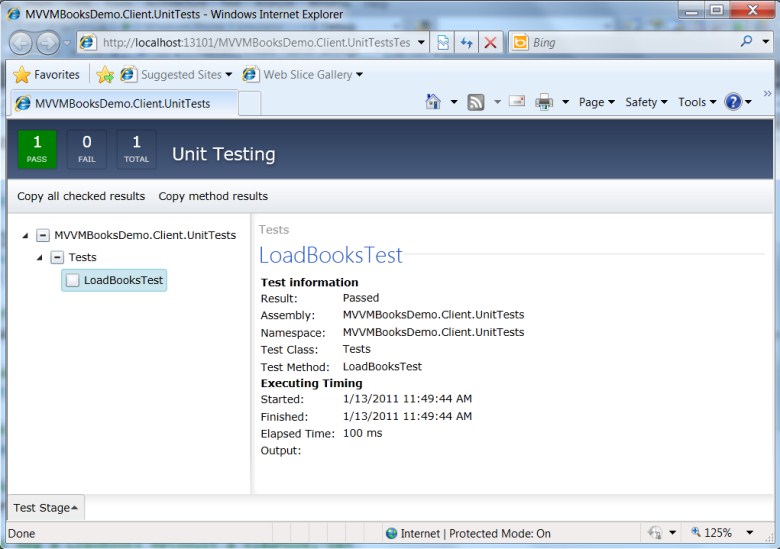
Task: Open the Suggested Sites link
Action: tap(177, 75)
